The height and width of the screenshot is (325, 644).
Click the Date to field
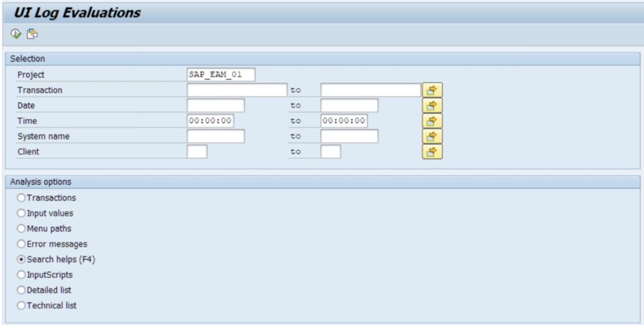tap(349, 106)
